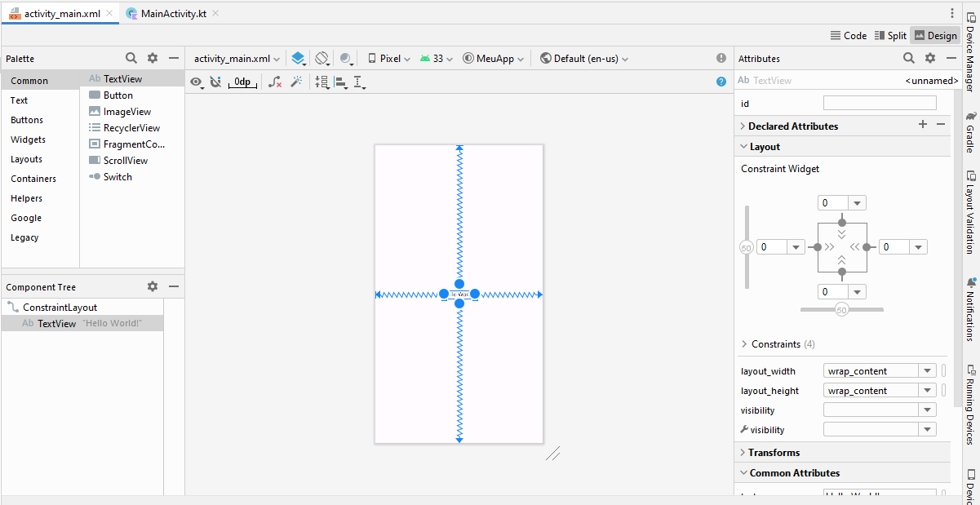The height and width of the screenshot is (505, 980).
Task: Open Component Tree settings gear
Action: point(152,286)
